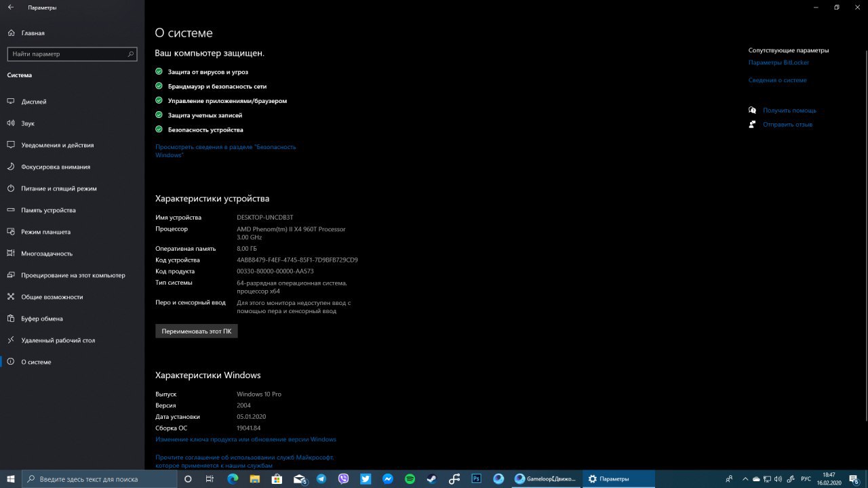Switch to Параметры window on taskbar
This screenshot has height=488, width=868.
point(618,479)
